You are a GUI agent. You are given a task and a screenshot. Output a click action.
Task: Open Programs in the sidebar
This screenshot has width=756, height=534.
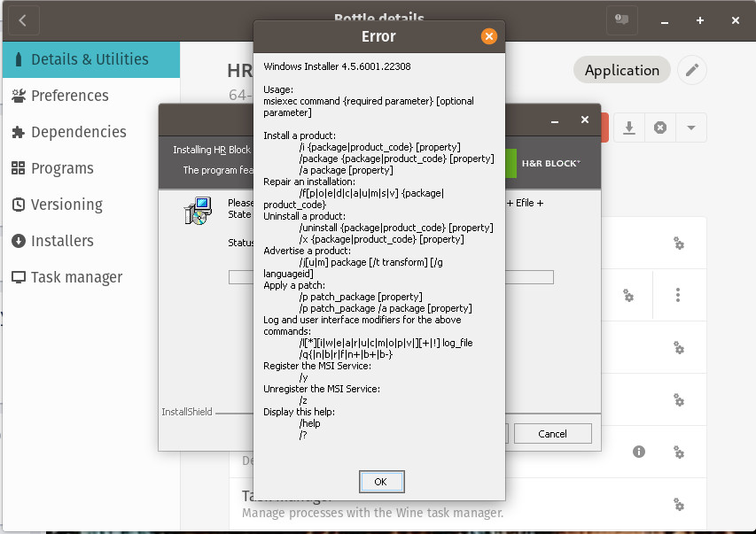[91, 168]
